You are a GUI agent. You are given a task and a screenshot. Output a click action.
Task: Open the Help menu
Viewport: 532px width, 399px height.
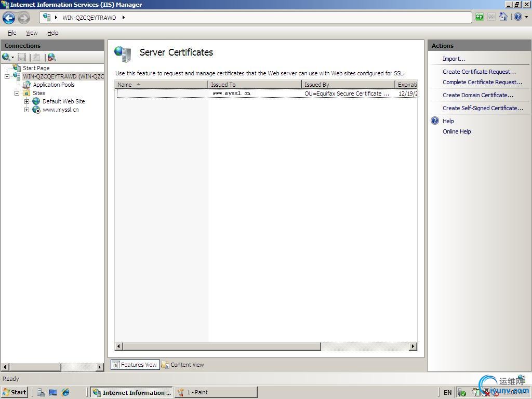coord(52,33)
